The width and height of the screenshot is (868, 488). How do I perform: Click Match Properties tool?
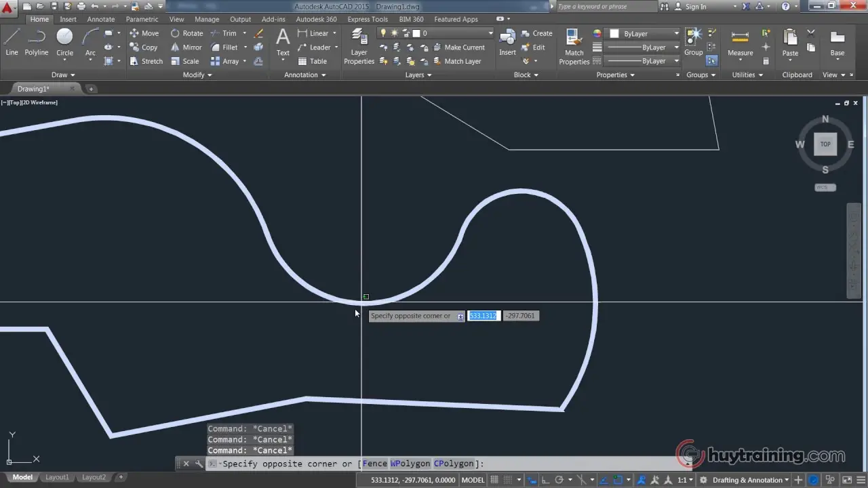pyautogui.click(x=574, y=47)
